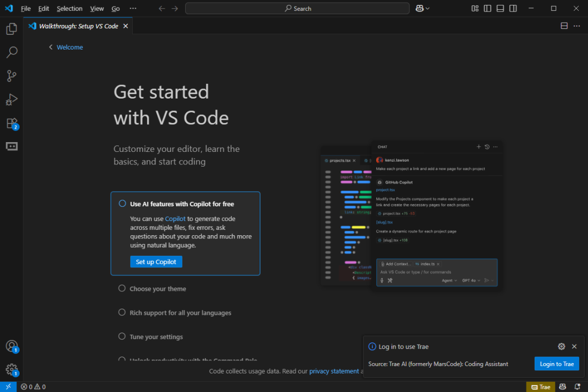
Task: Open the Copilot link in description
Action: 175,219
